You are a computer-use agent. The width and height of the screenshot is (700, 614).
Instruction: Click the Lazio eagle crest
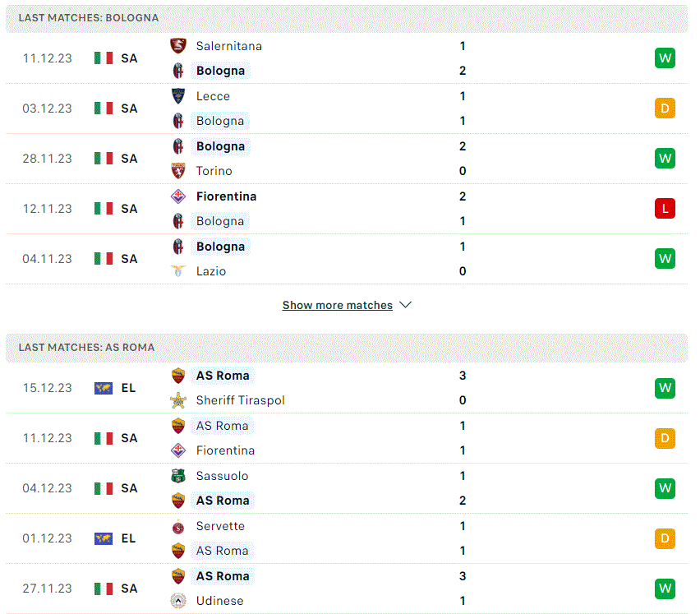178,271
